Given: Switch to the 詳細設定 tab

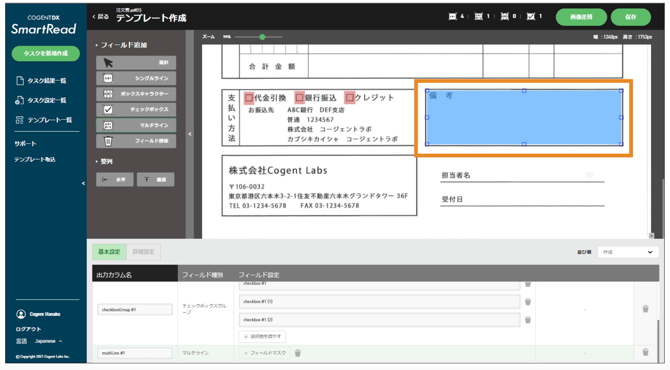Looking at the screenshot, I should [144, 252].
